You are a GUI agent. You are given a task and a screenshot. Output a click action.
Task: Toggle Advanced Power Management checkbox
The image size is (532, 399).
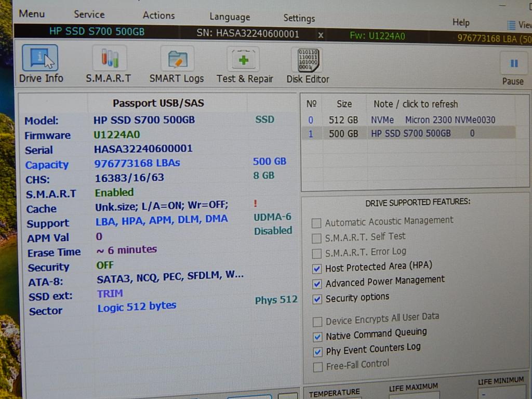317,284
